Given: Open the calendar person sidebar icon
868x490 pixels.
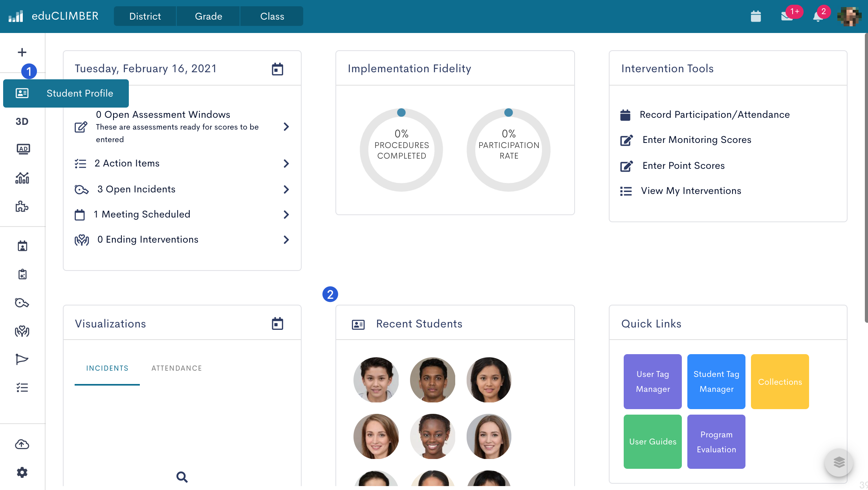Looking at the screenshot, I should [x=22, y=246].
